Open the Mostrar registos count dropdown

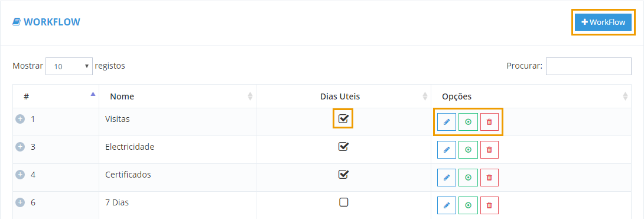pos(69,66)
